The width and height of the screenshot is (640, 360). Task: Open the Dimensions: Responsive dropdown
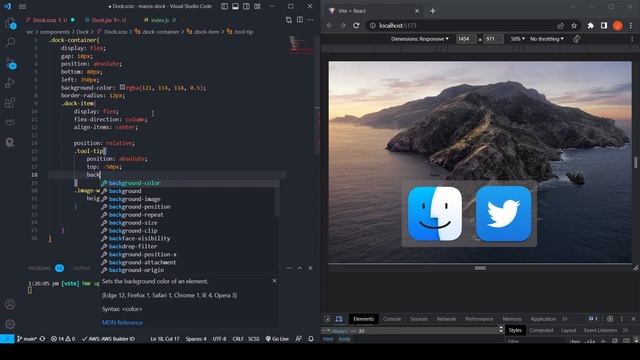click(420, 39)
